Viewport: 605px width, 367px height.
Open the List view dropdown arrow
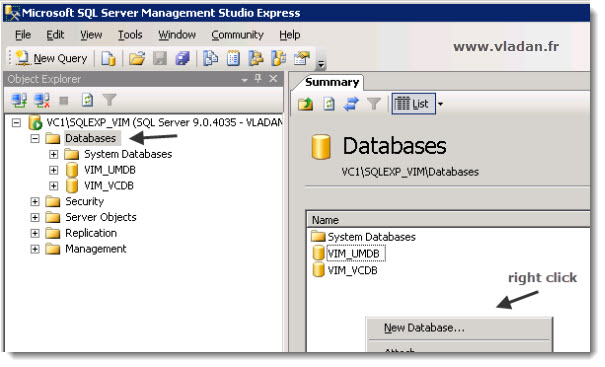tap(440, 104)
